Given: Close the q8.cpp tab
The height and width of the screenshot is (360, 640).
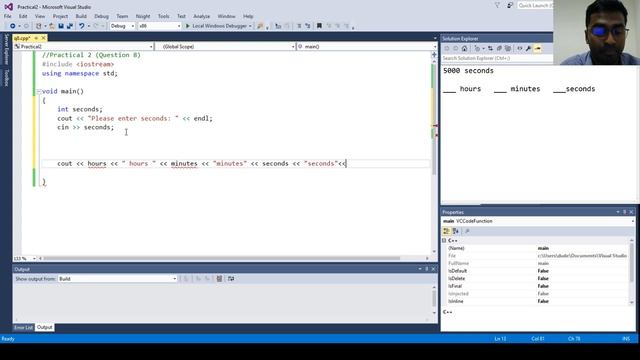Looking at the screenshot, I should coord(43,38).
